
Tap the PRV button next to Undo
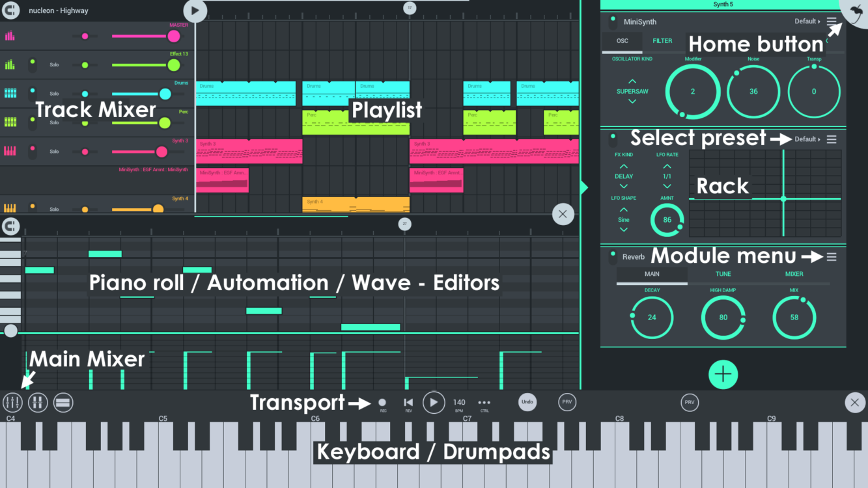pos(567,402)
